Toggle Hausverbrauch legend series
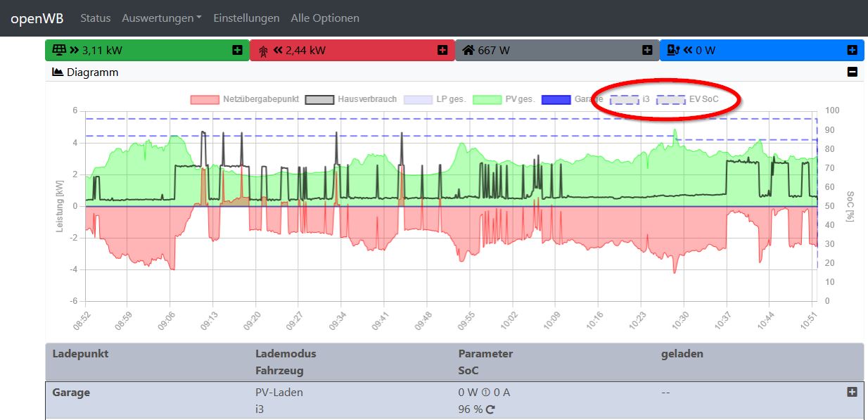Image resolution: width=868 pixels, height=420 pixels. (x=351, y=99)
